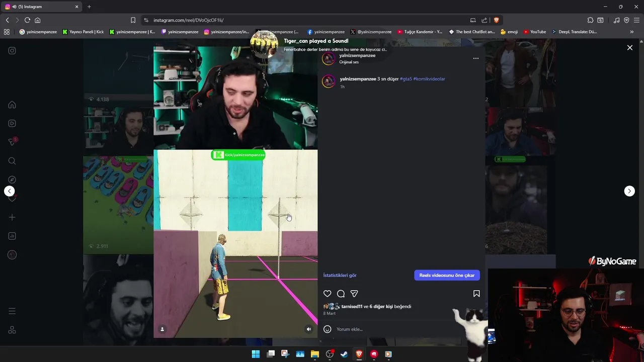Open direct messages in the sidebar
This screenshot has width=644, height=362.
[12, 142]
